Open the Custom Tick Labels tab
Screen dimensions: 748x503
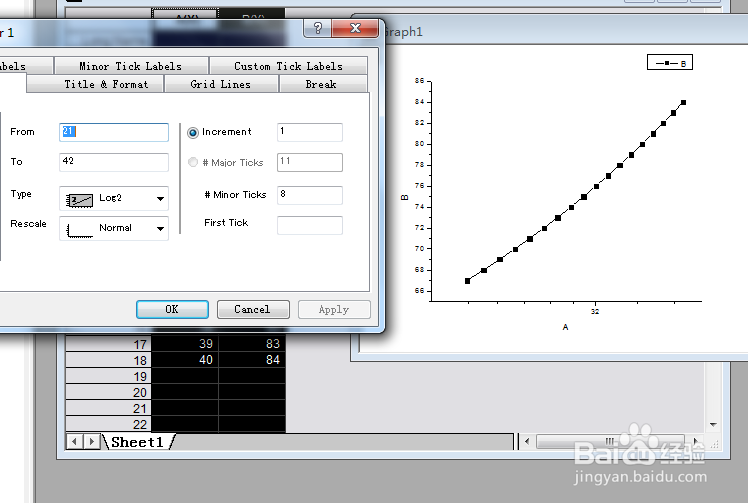288,66
